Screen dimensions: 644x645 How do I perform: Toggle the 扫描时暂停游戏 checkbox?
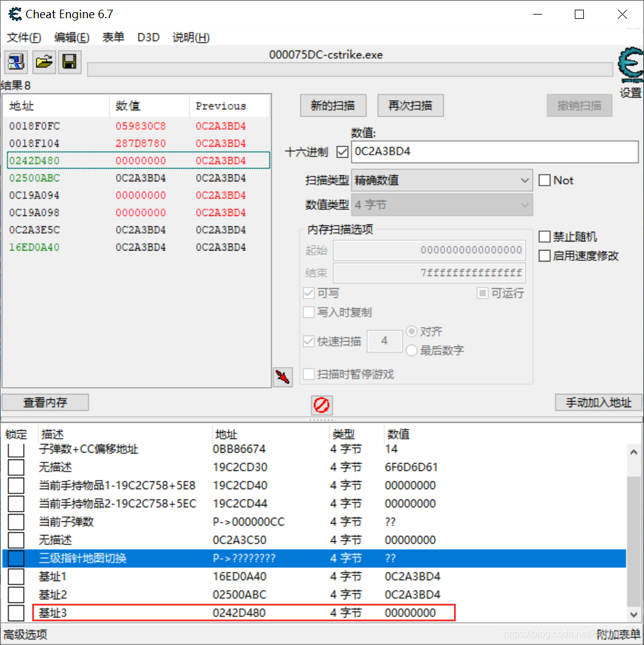308,374
